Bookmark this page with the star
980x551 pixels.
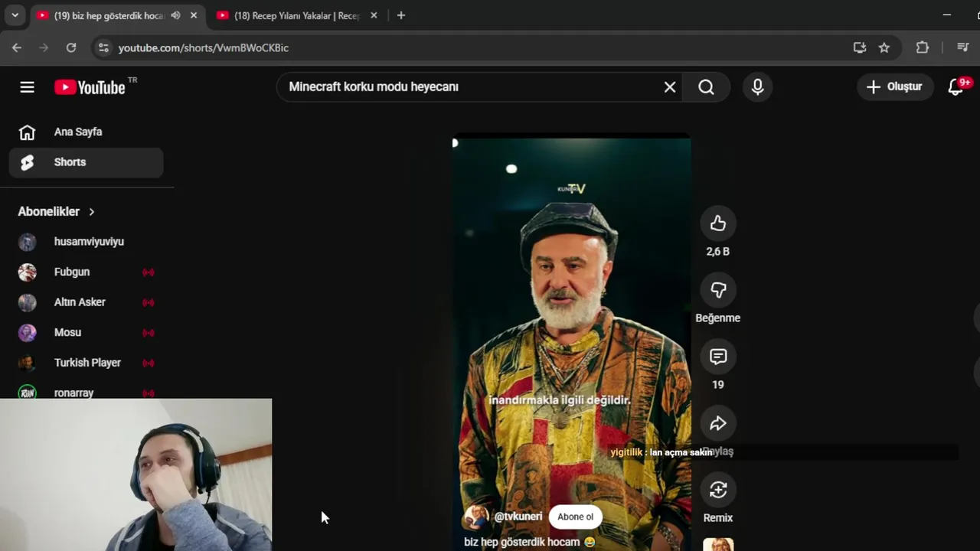point(884,47)
